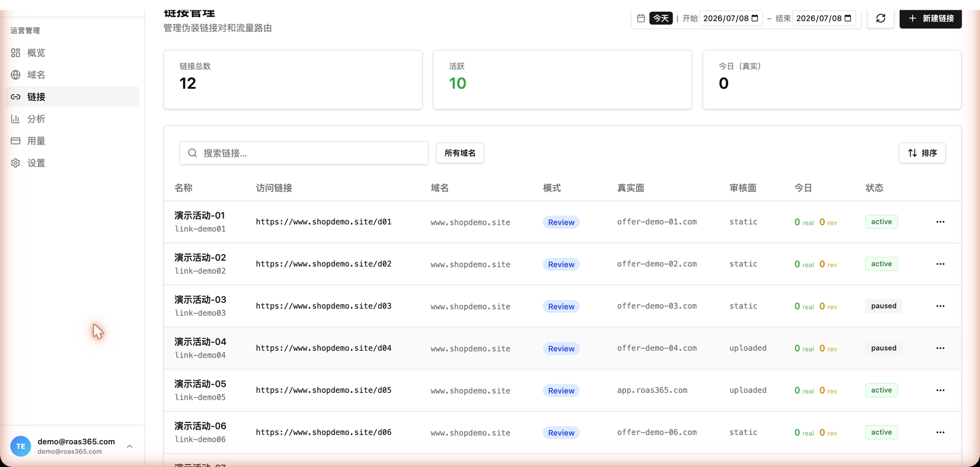Screen dimensions: 980x467
Task: Open the 排序 sort menu
Action: (922, 153)
